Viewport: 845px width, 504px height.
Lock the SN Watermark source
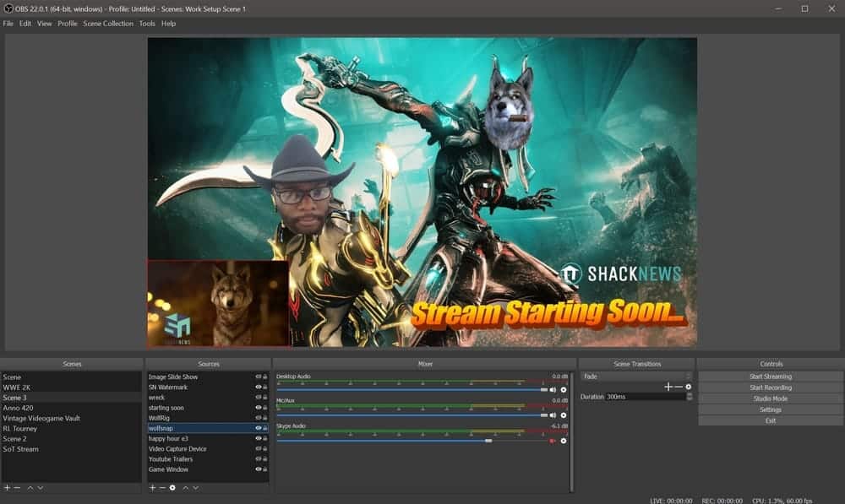[x=265, y=387]
